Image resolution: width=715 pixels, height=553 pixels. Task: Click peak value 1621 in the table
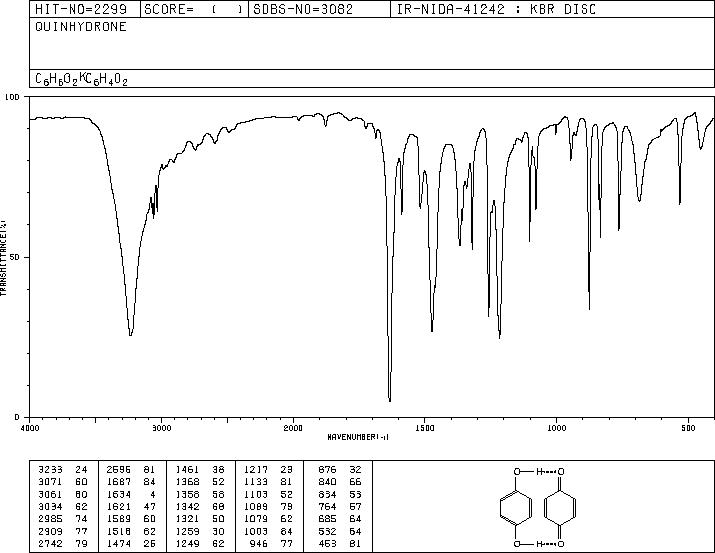click(x=119, y=506)
